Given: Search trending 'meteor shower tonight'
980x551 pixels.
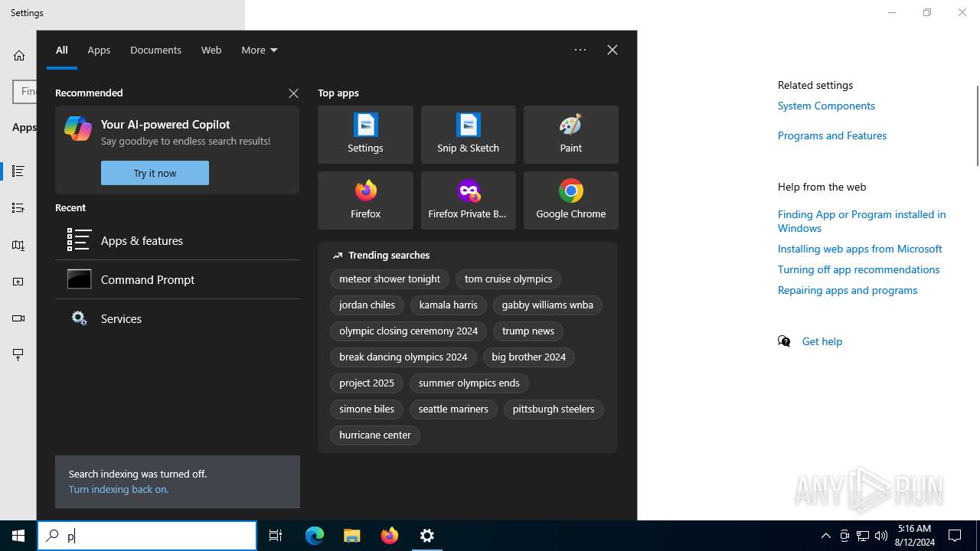Looking at the screenshot, I should 390,279.
